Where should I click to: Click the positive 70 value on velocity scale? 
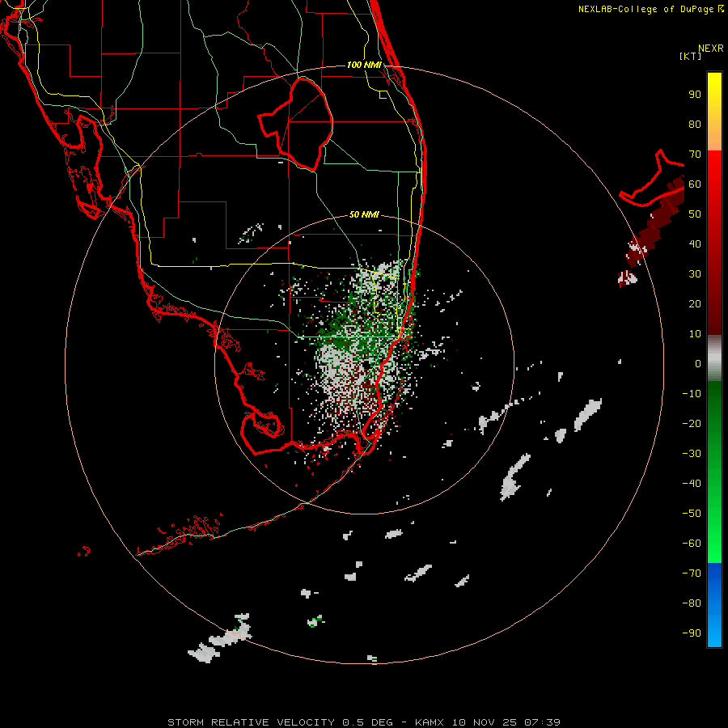point(695,154)
